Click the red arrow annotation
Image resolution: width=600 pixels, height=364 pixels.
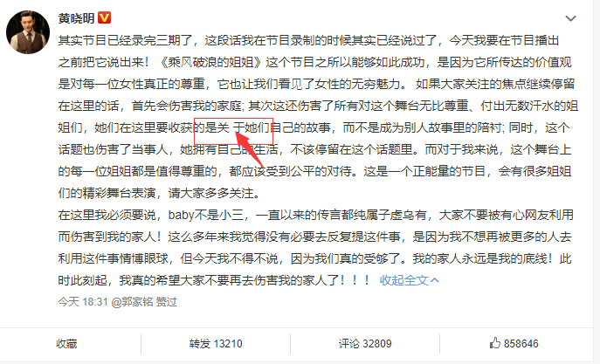coord(249,149)
